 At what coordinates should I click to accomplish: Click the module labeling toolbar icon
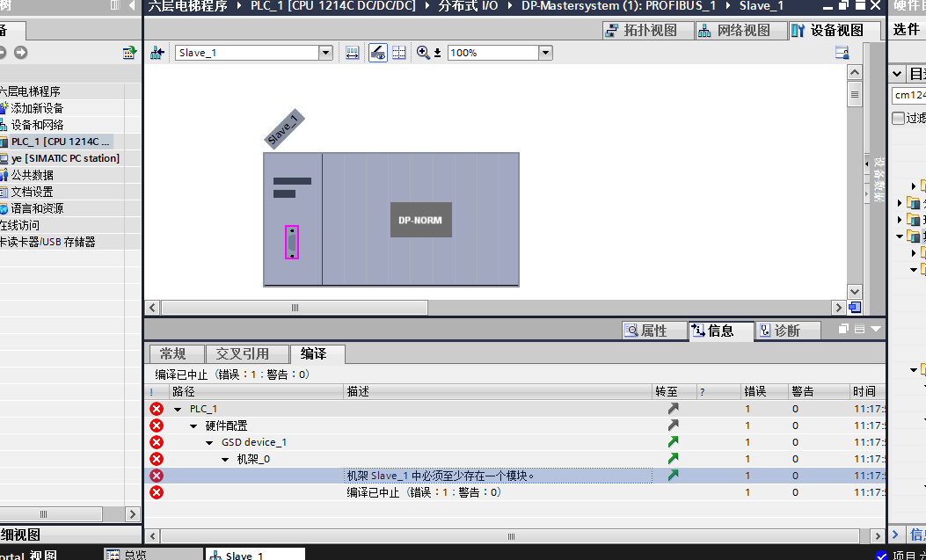click(x=352, y=53)
